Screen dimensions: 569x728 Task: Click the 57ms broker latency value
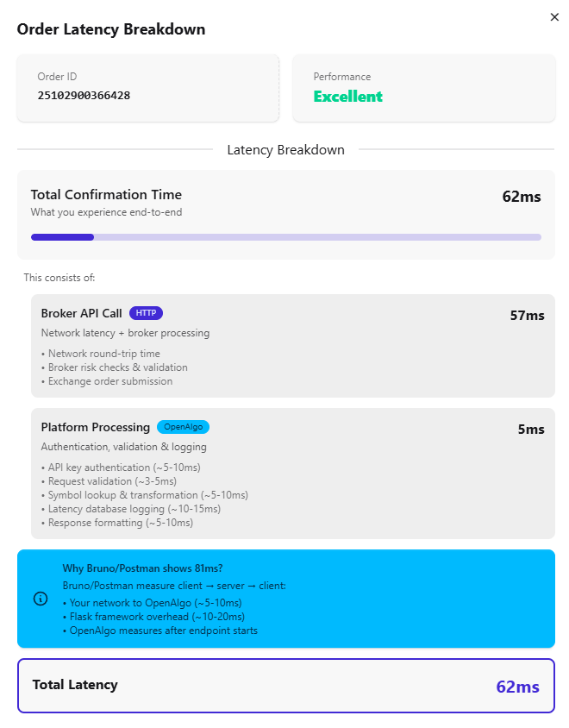point(527,316)
